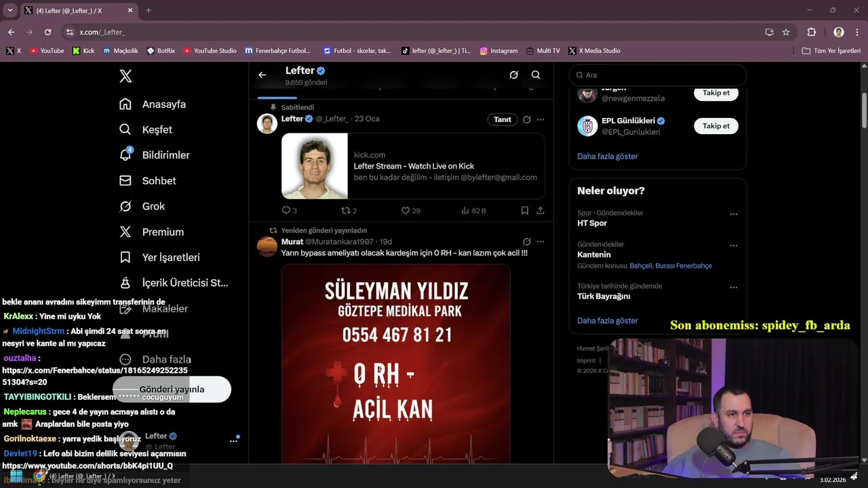The width and height of the screenshot is (868, 488).
Task: Open three-dot menu on pinned post
Action: (x=540, y=119)
